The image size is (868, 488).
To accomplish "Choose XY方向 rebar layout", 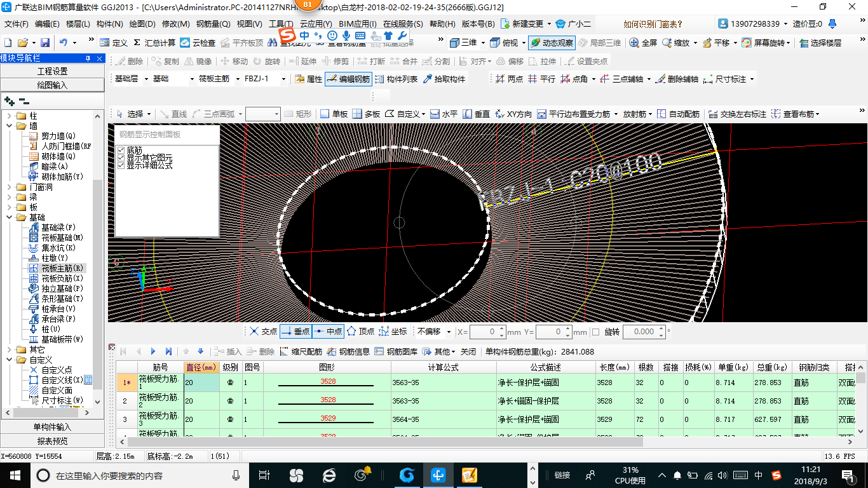I will [513, 114].
